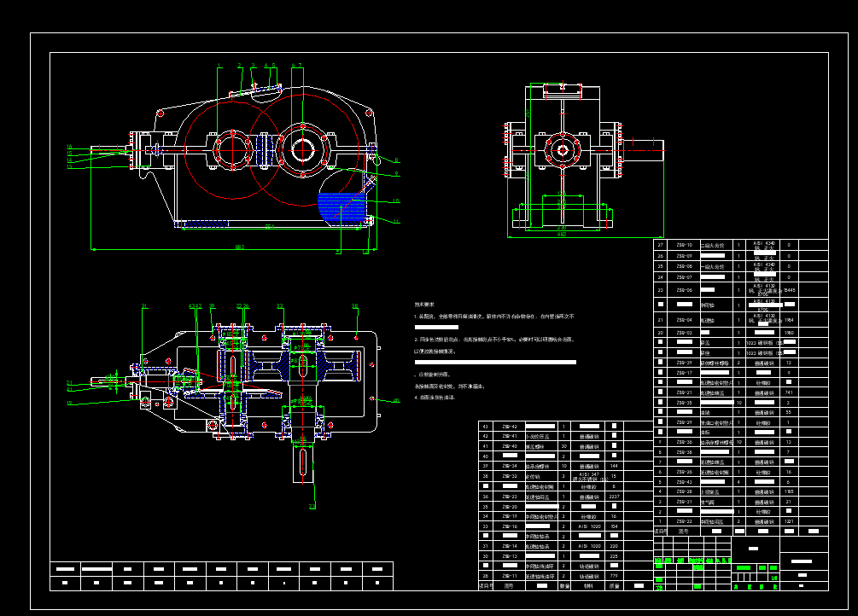Select the shaft center in the side view
The image size is (858, 616).
click(x=563, y=151)
